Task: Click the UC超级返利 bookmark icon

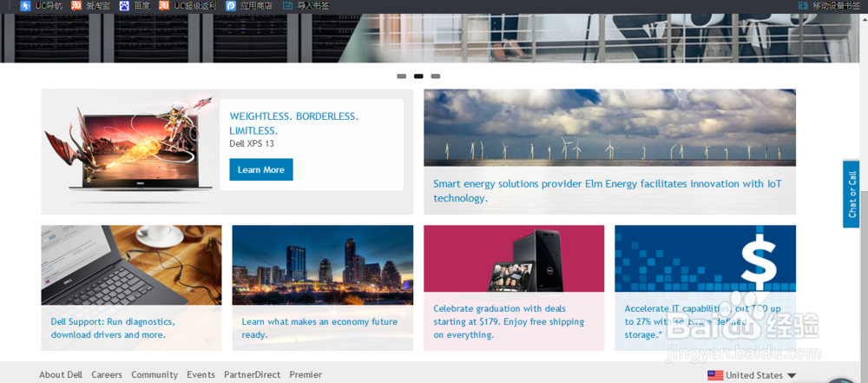Action: (164, 5)
